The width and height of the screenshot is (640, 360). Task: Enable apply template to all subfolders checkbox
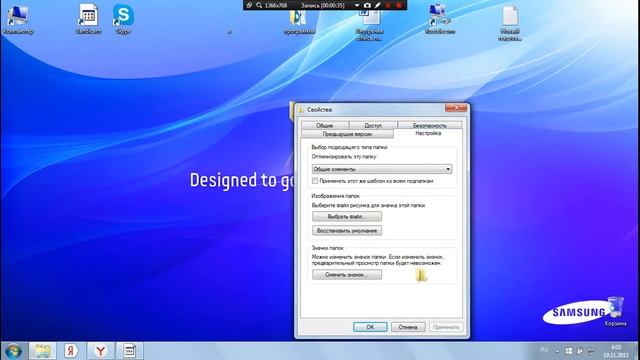315,181
